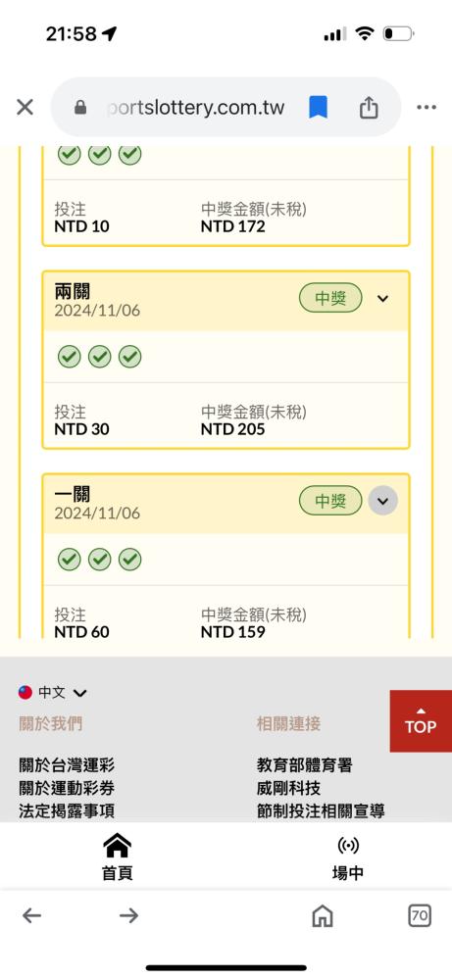Tap the blue bookmark icon in the address bar

[319, 108]
